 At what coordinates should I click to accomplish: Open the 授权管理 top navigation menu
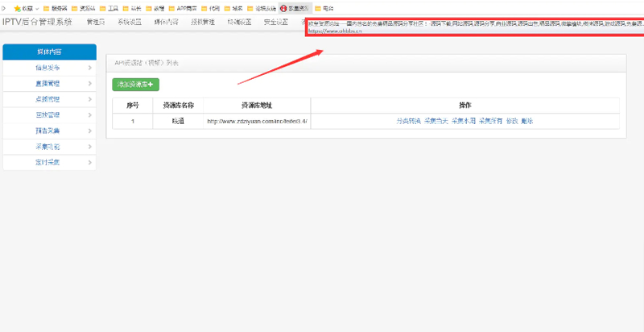pos(202,22)
